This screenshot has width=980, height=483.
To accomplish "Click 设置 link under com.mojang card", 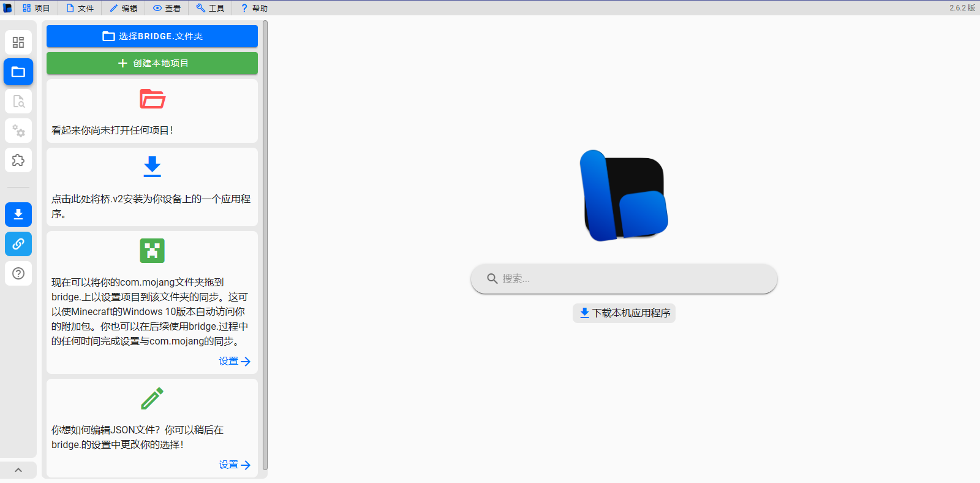I will [235, 361].
